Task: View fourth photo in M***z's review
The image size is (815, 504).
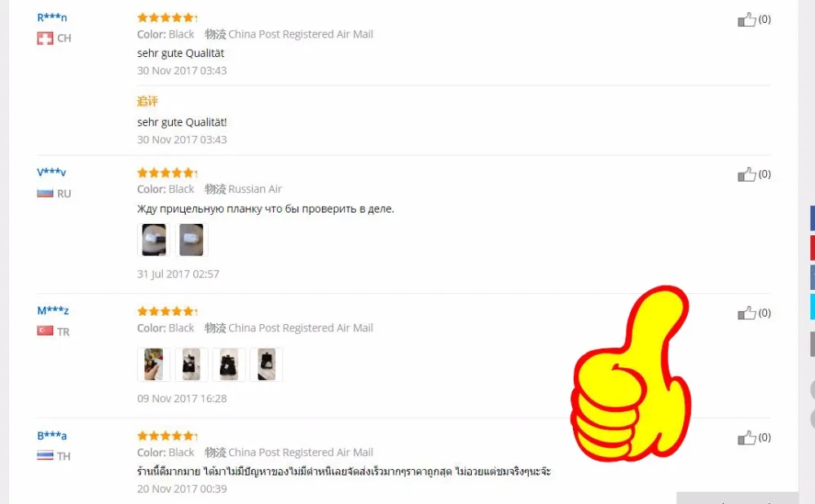Action: tap(267, 365)
